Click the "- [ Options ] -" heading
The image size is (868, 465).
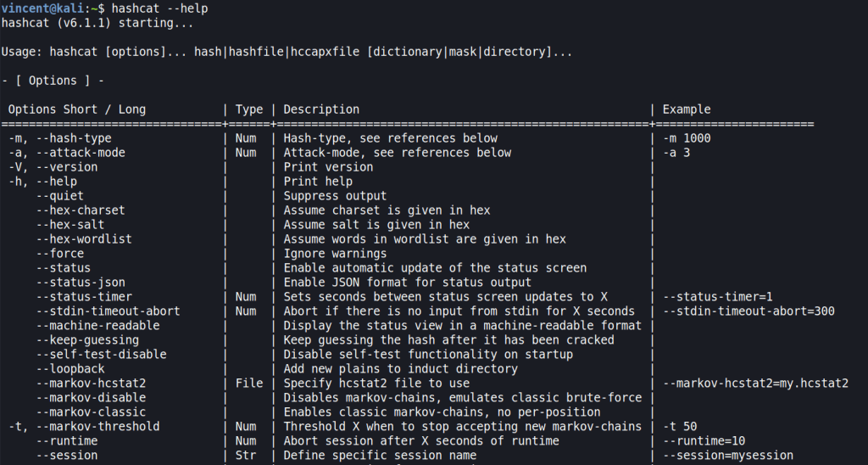coord(53,81)
